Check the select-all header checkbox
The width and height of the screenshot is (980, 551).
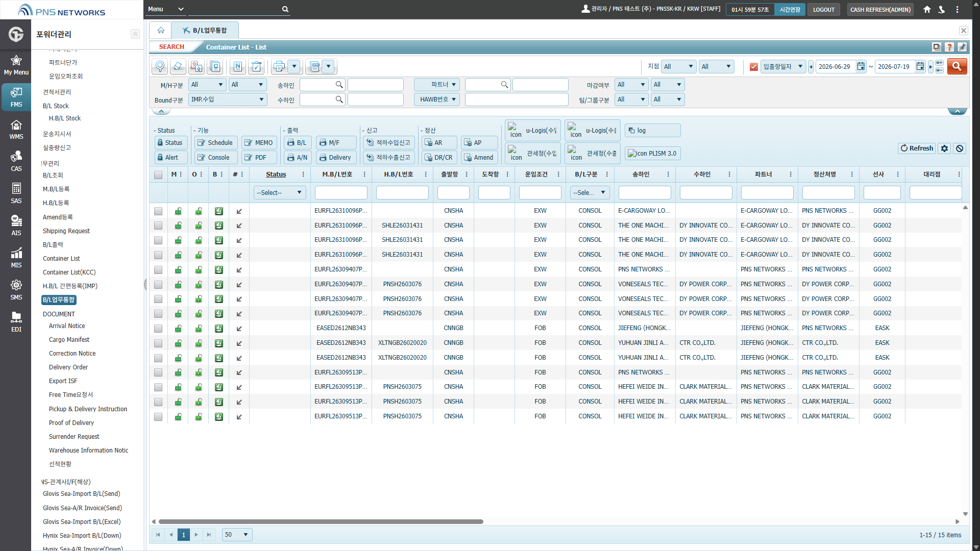[x=158, y=174]
